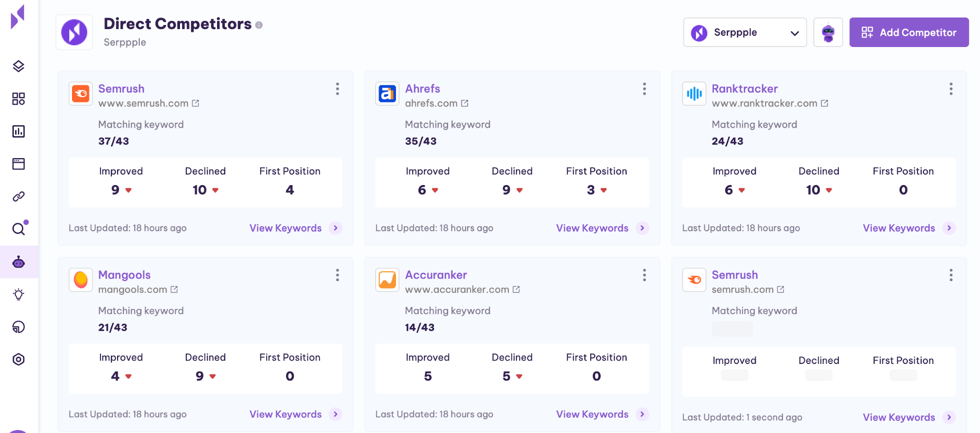Click the matching keyword count 14/43

[420, 327]
